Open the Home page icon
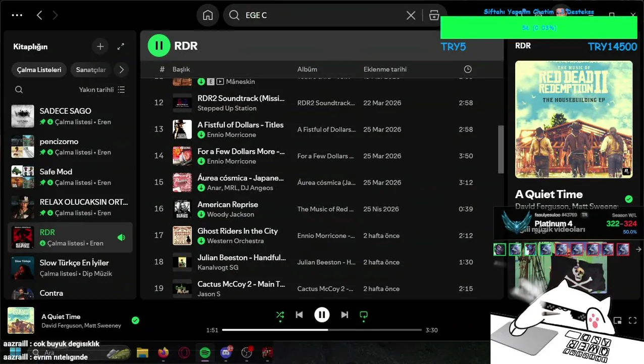This screenshot has width=644, height=364. (208, 15)
